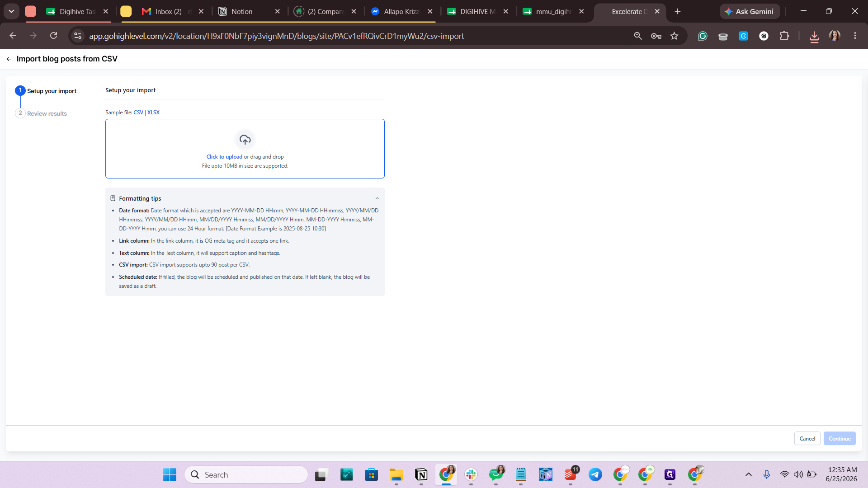Open the Grammarly extension
The width and height of the screenshot is (868, 488).
click(703, 36)
